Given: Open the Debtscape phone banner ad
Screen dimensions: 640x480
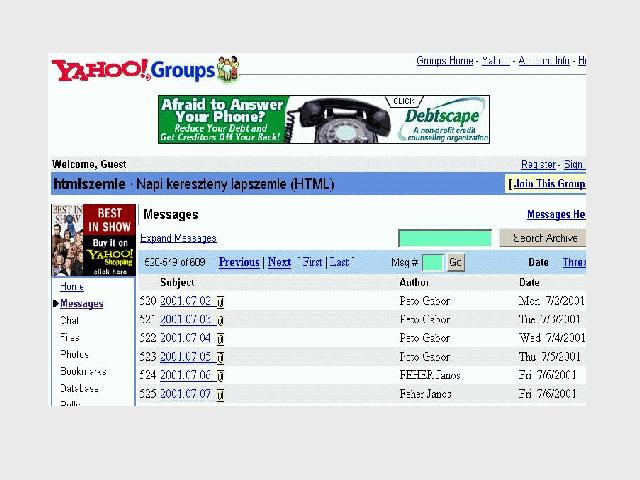Looking at the screenshot, I should [324, 119].
